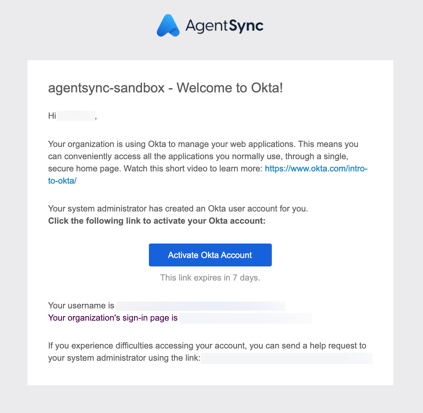Click the blurred username value
423x413 pixels.
pyautogui.click(x=201, y=306)
